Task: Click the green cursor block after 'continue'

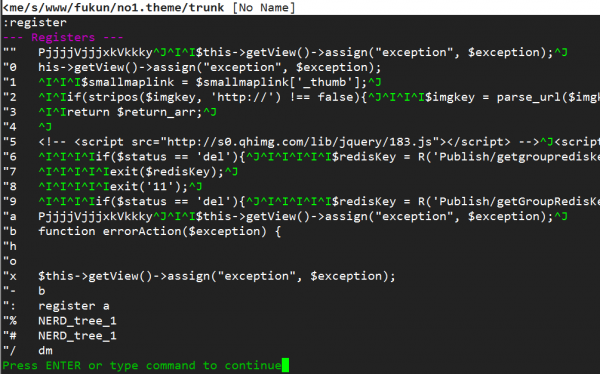Action: [x=285, y=365]
